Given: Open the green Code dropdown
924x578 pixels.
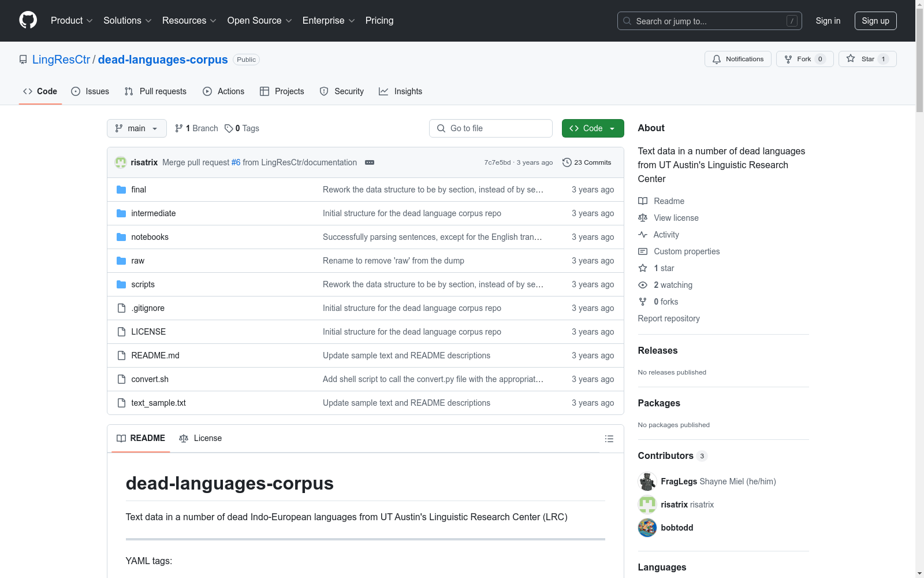Looking at the screenshot, I should click(593, 128).
